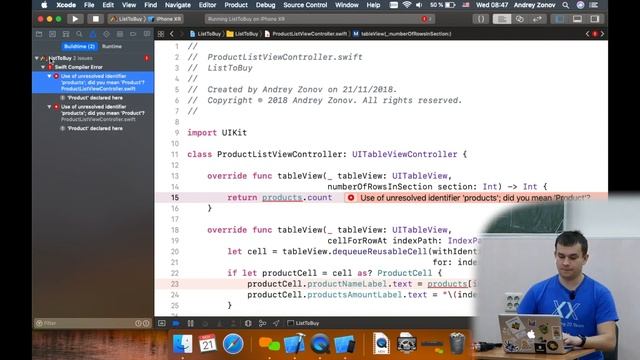Open the Source Control menu
640x360 pixels.
305,5
